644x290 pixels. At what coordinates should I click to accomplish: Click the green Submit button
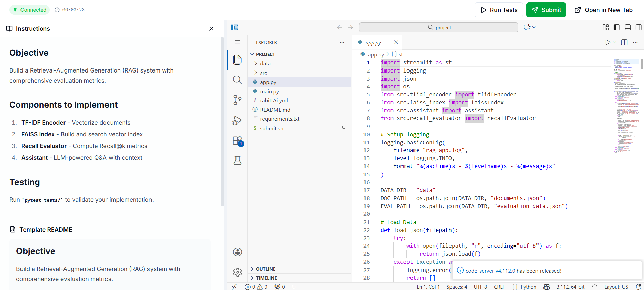546,10
